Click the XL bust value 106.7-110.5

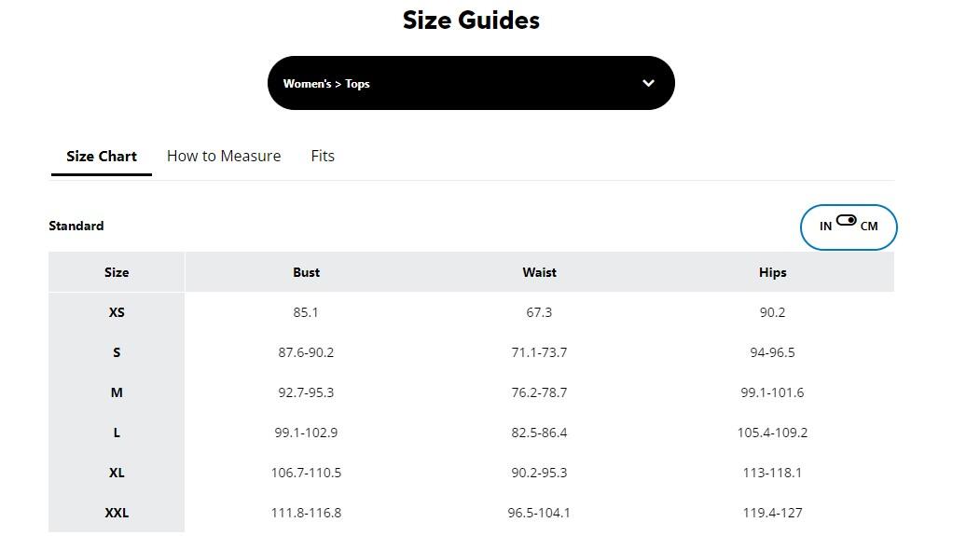(306, 473)
